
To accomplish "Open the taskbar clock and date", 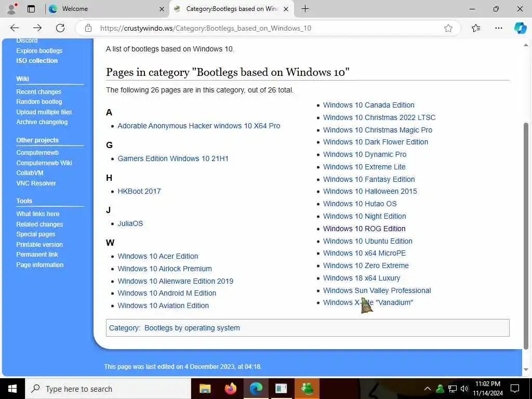I will pos(489,389).
